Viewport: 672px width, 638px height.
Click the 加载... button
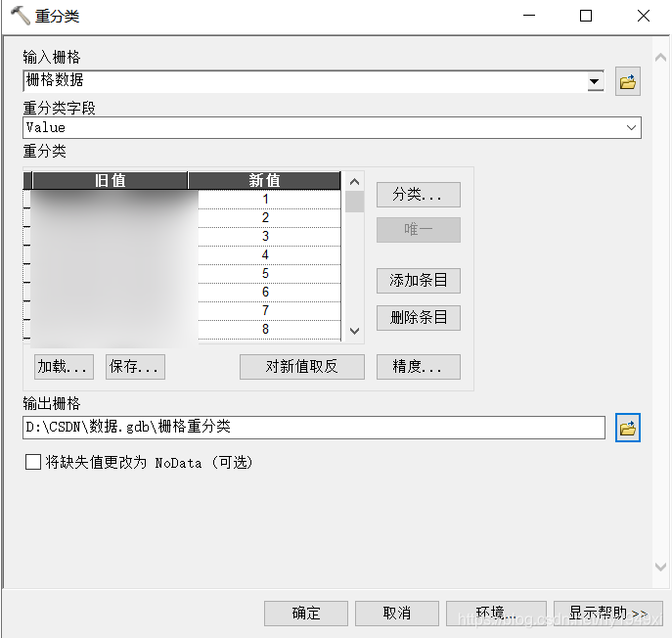click(x=64, y=367)
